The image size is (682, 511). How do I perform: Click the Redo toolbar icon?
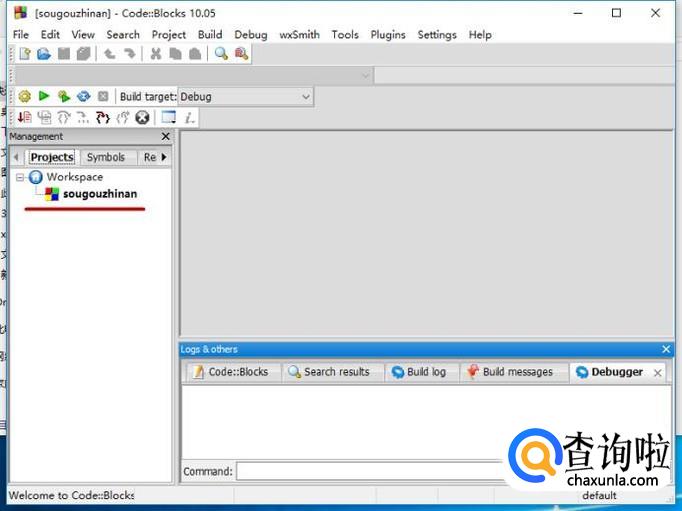coord(129,54)
